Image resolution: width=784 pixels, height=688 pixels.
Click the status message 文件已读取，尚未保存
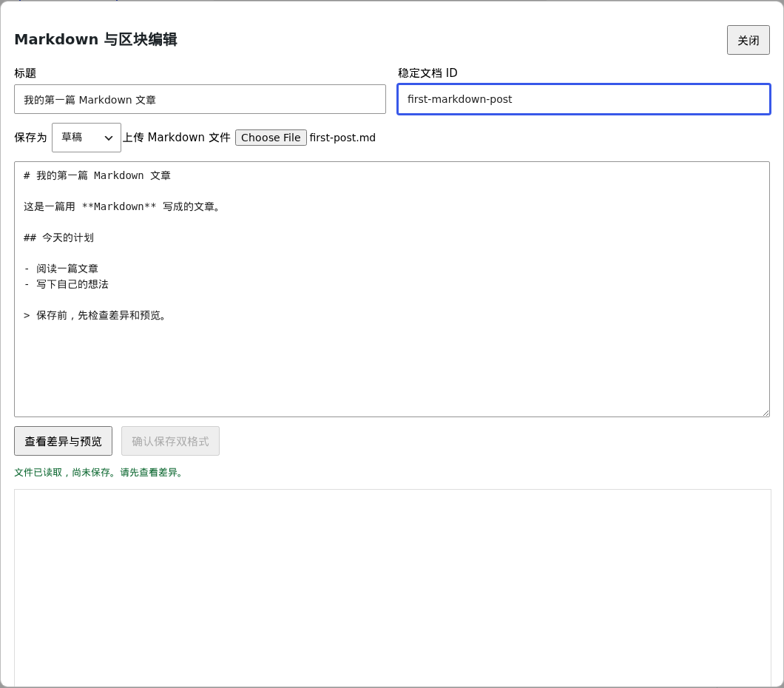(x=98, y=472)
